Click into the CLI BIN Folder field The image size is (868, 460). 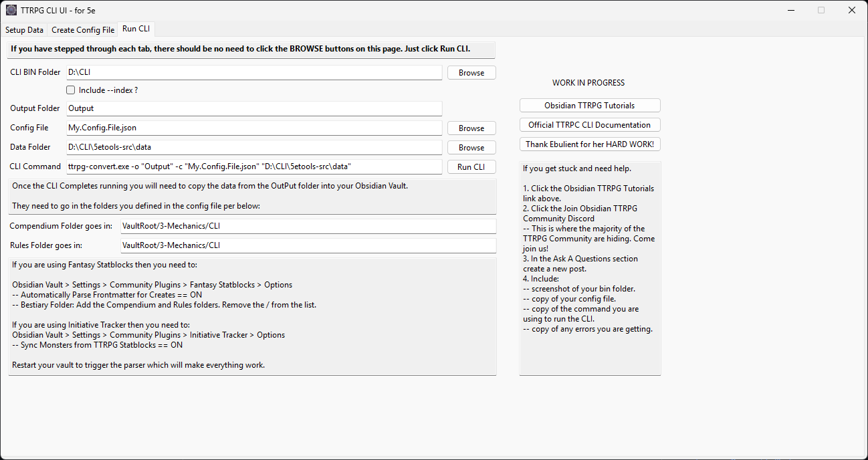tap(254, 73)
